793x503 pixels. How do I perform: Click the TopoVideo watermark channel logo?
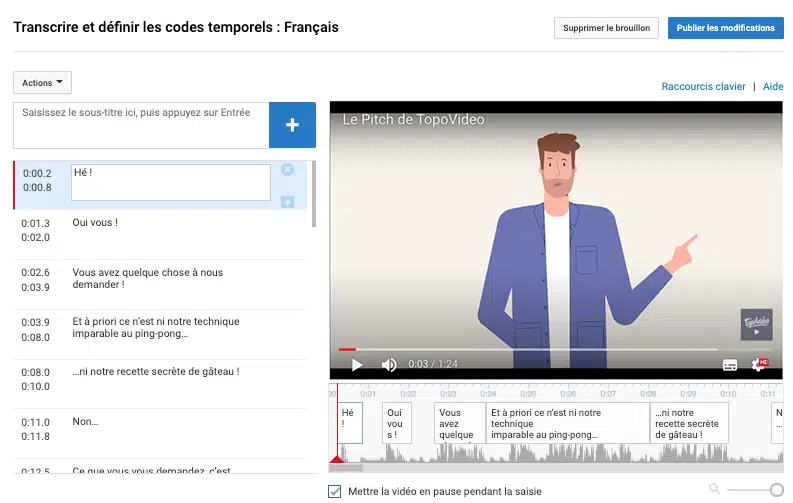coord(757,324)
